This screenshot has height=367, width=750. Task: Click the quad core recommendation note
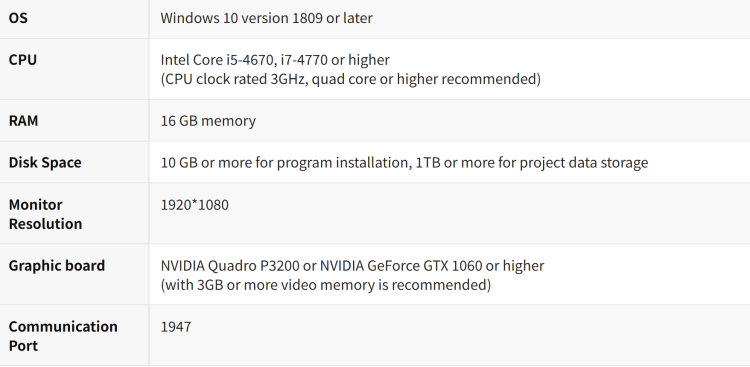pos(351,79)
